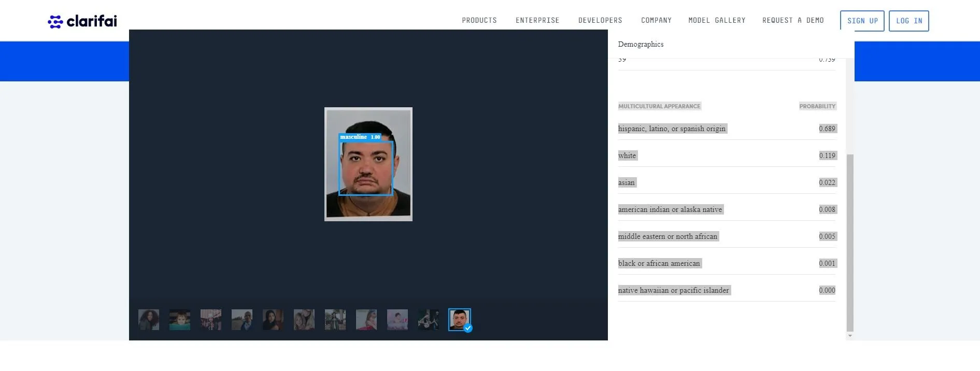Click the Sign Up button
The image size is (980, 371).
[x=862, y=21]
